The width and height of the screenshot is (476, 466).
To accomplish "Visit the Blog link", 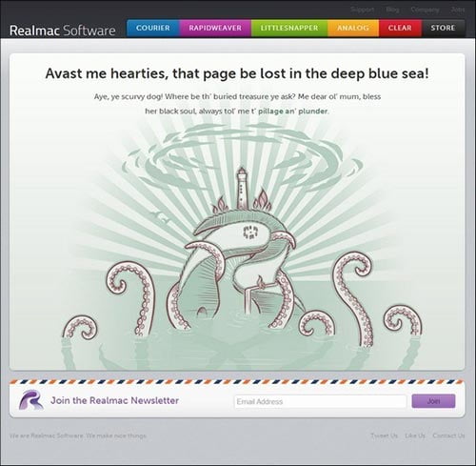I will tap(392, 10).
